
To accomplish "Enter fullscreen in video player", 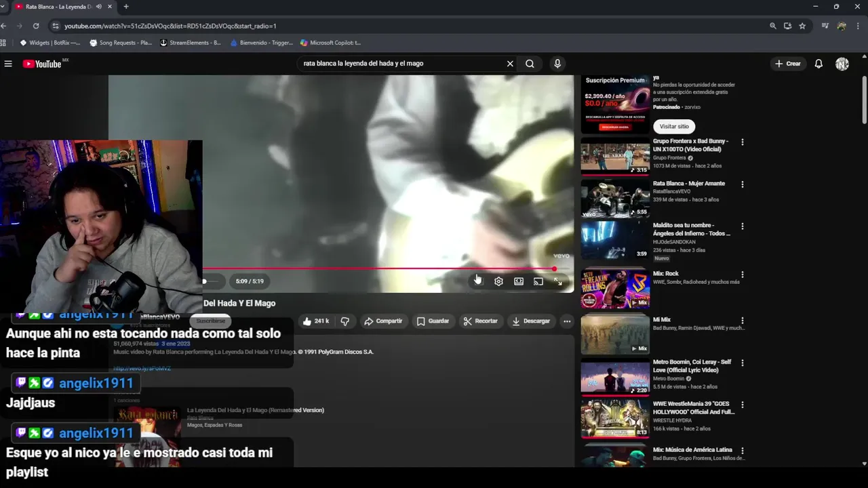I will pos(558,281).
